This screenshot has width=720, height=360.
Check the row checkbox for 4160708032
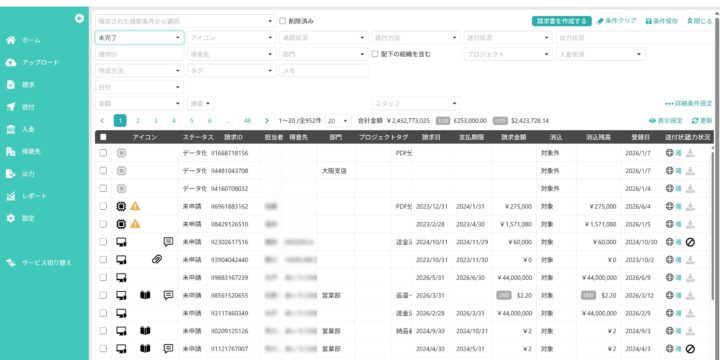tap(103, 188)
